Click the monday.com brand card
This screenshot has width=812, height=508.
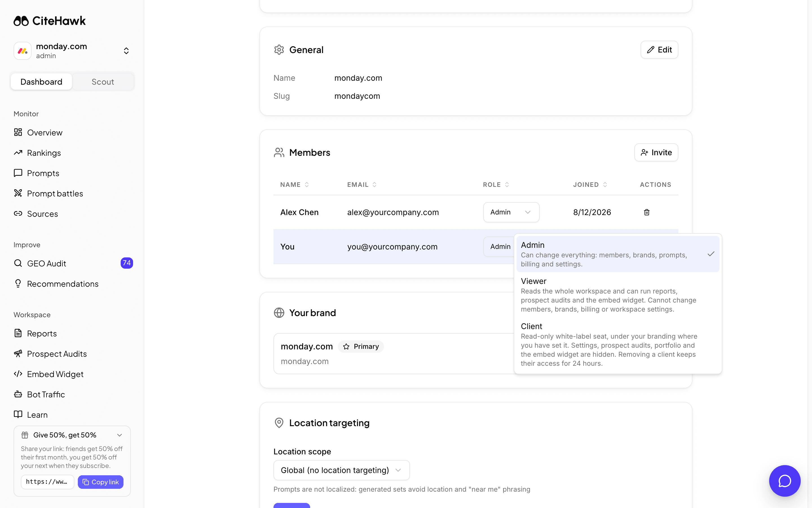click(394, 353)
